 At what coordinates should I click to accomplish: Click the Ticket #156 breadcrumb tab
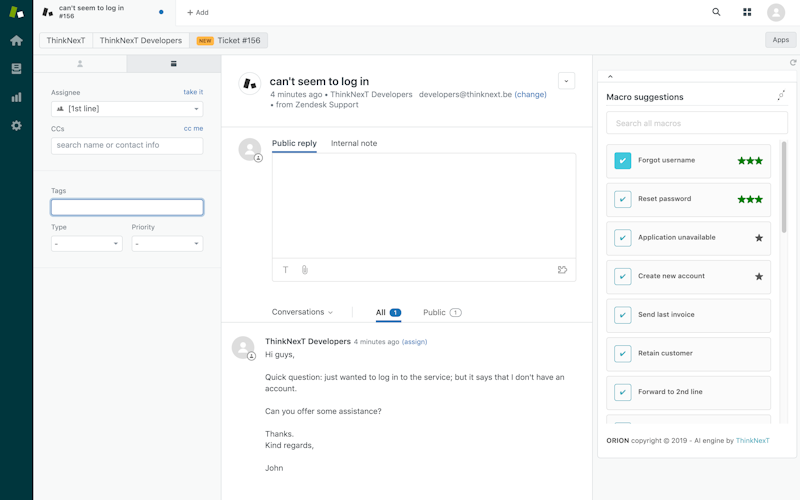[x=229, y=40]
